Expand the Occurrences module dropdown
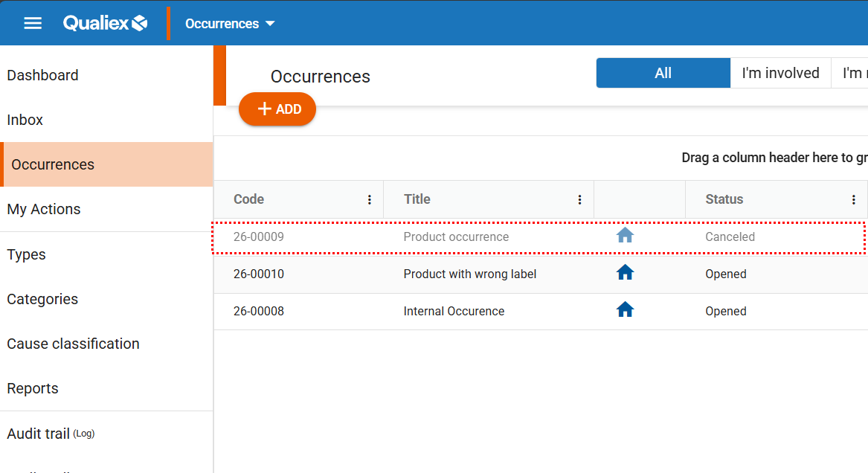This screenshot has width=868, height=473. click(x=230, y=24)
